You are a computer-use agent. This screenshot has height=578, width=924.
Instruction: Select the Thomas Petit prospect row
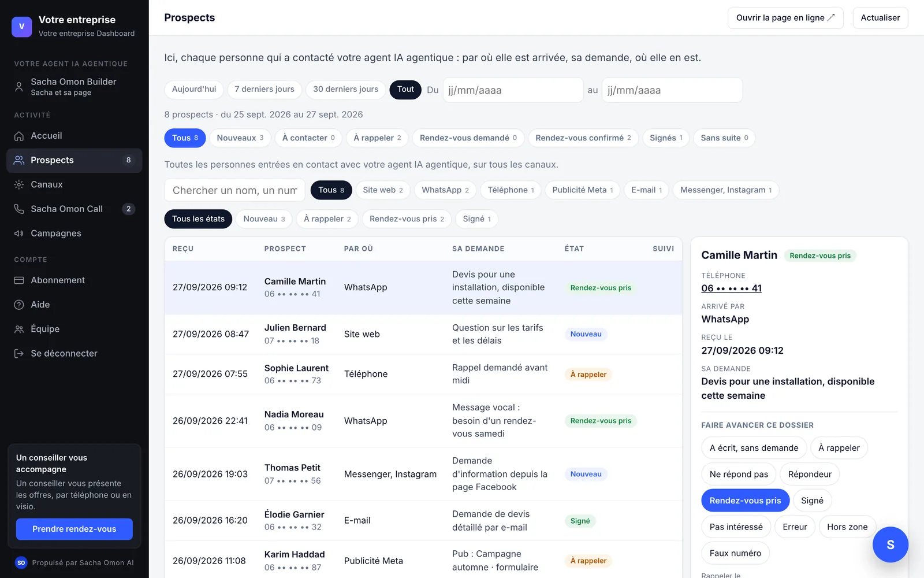(x=423, y=474)
